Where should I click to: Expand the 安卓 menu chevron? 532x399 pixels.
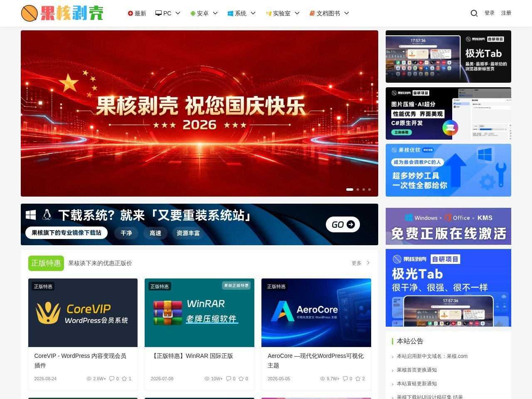[x=215, y=13]
